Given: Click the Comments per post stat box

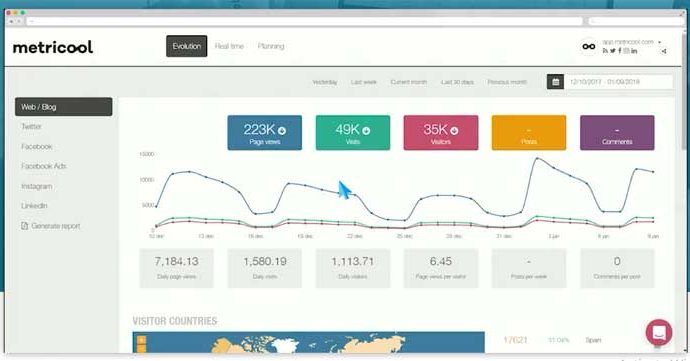Looking at the screenshot, I should pos(617,268).
